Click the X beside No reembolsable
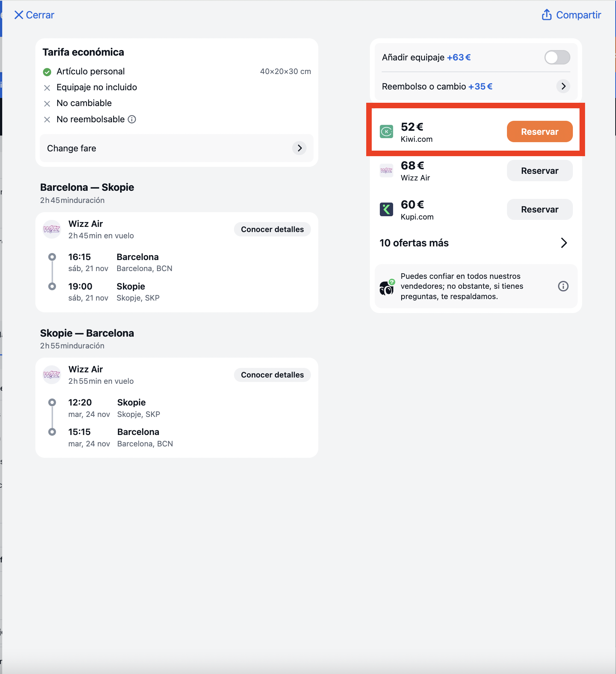 [47, 120]
